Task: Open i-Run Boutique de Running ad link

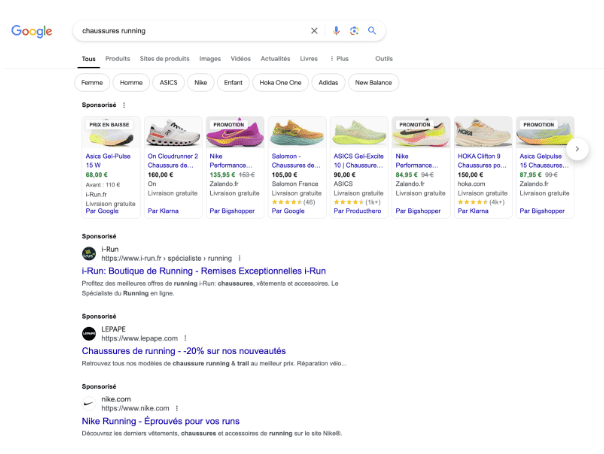Action: (204, 271)
